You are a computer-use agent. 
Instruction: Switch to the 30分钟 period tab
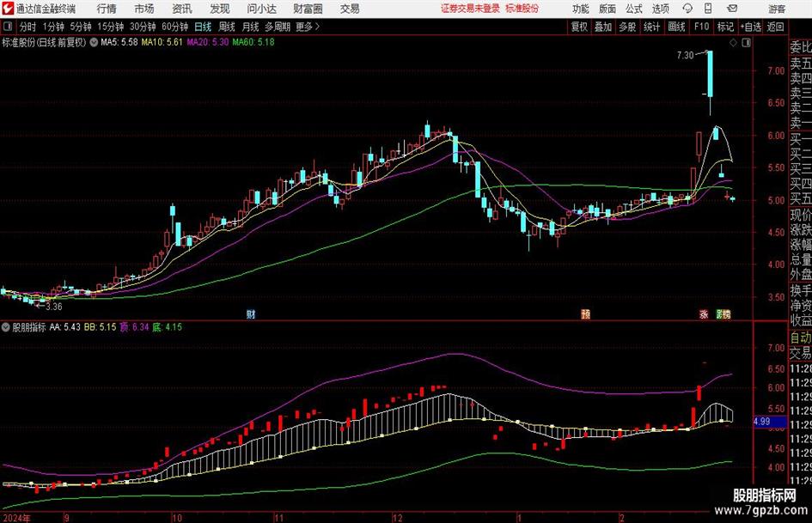pyautogui.click(x=143, y=27)
